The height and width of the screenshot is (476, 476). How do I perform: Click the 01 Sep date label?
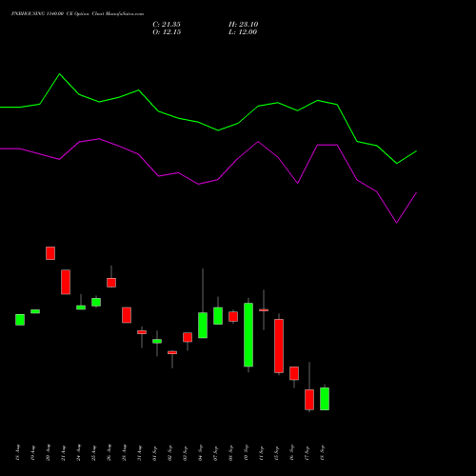[x=155, y=453]
